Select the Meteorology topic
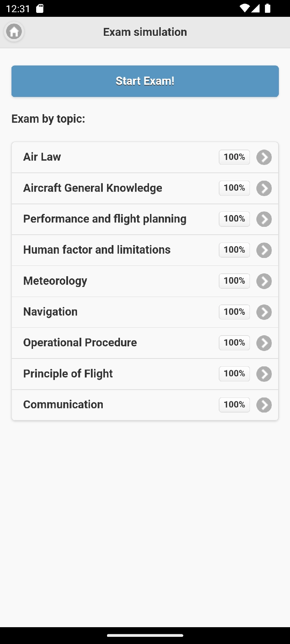 coord(55,281)
